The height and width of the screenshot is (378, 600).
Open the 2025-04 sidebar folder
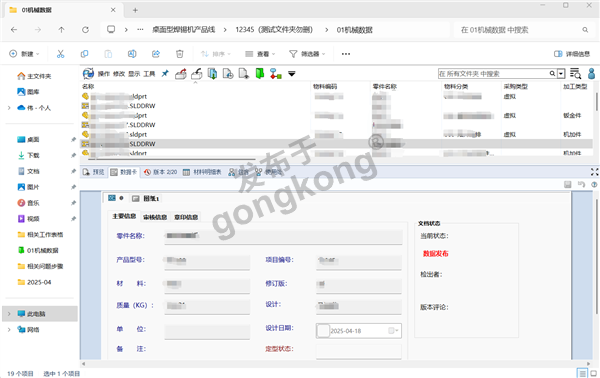[34, 282]
